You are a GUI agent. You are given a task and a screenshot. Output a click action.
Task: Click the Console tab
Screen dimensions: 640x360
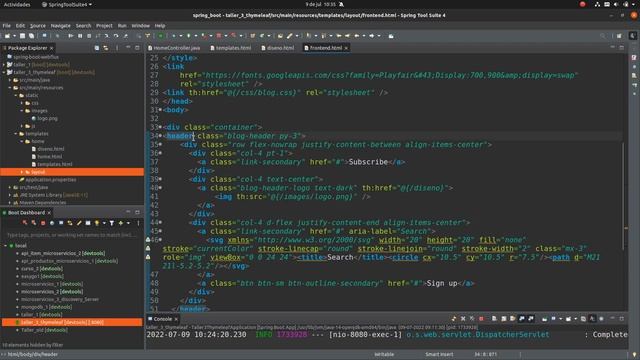click(x=162, y=319)
